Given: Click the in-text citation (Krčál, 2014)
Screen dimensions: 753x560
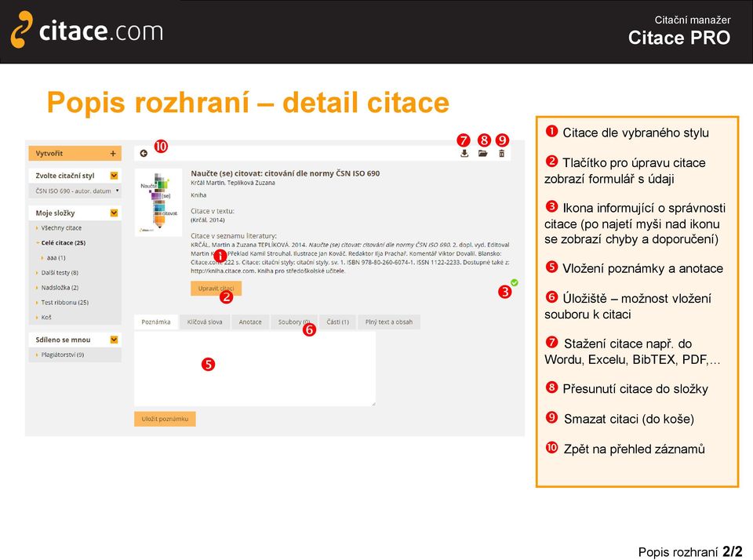Looking at the screenshot, I should pos(207,220).
